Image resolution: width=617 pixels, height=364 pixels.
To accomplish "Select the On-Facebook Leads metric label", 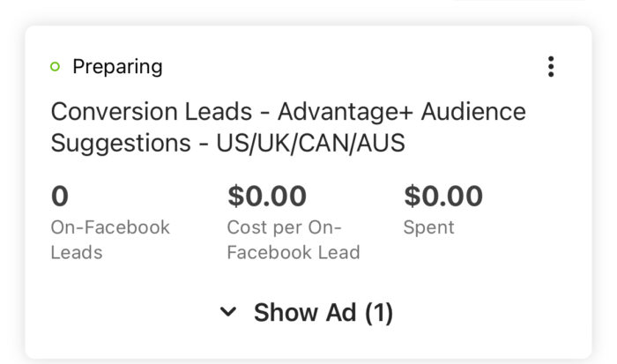I will click(x=110, y=240).
